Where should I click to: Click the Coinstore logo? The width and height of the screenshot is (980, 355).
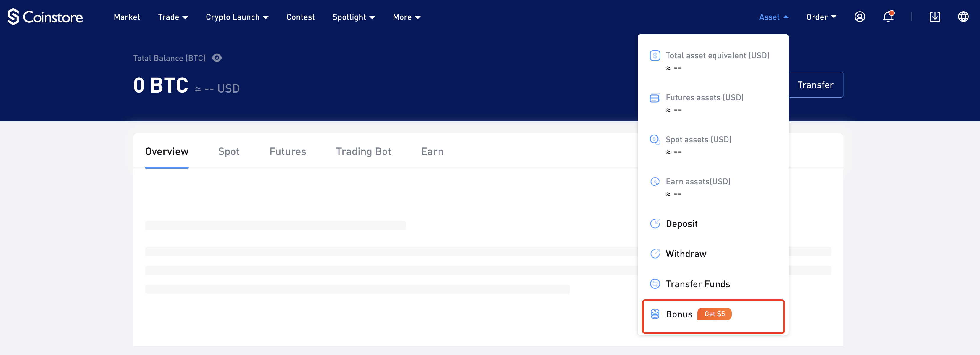45,17
